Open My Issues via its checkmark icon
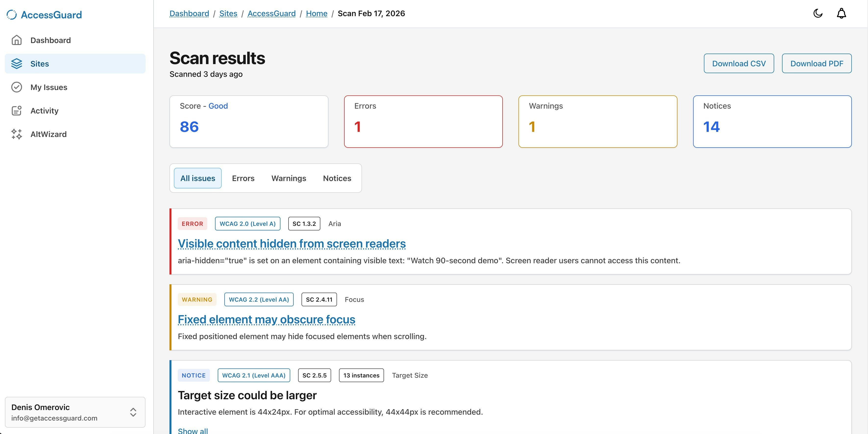Screen dimensions: 868x434 [x=16, y=87]
